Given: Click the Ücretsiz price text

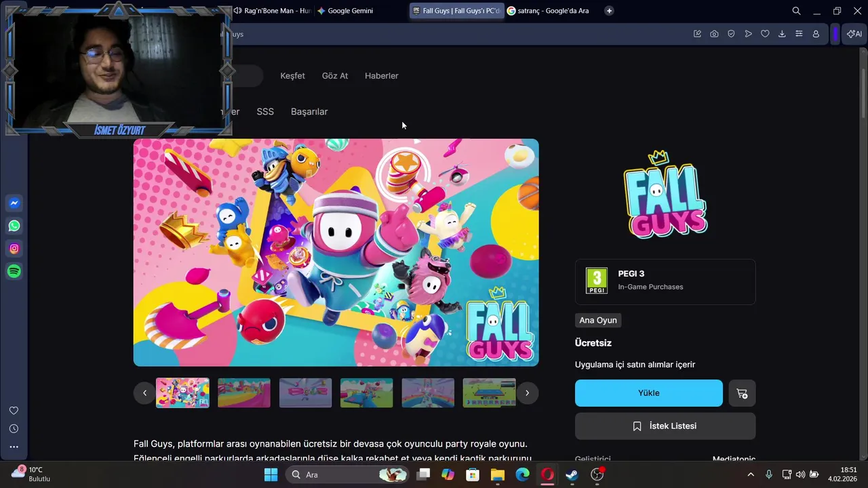Looking at the screenshot, I should pos(593,343).
